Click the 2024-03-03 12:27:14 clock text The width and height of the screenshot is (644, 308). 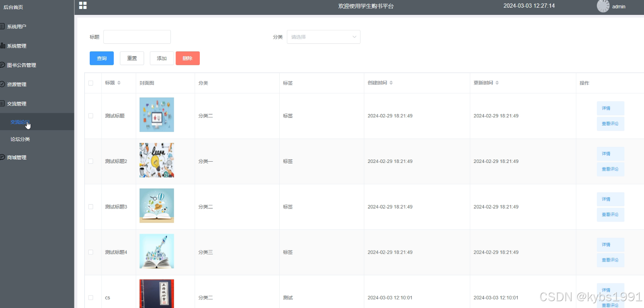529,6
